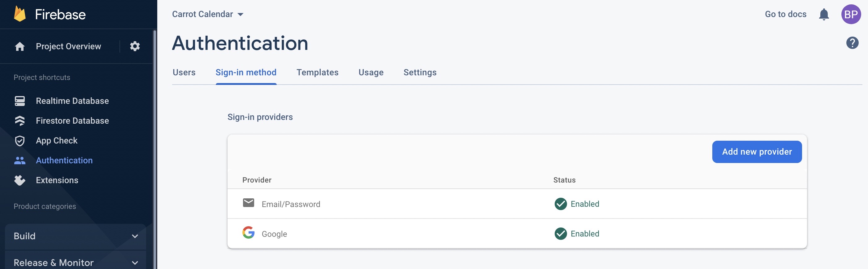Expand the Build category
The height and width of the screenshot is (269, 868).
76,236
